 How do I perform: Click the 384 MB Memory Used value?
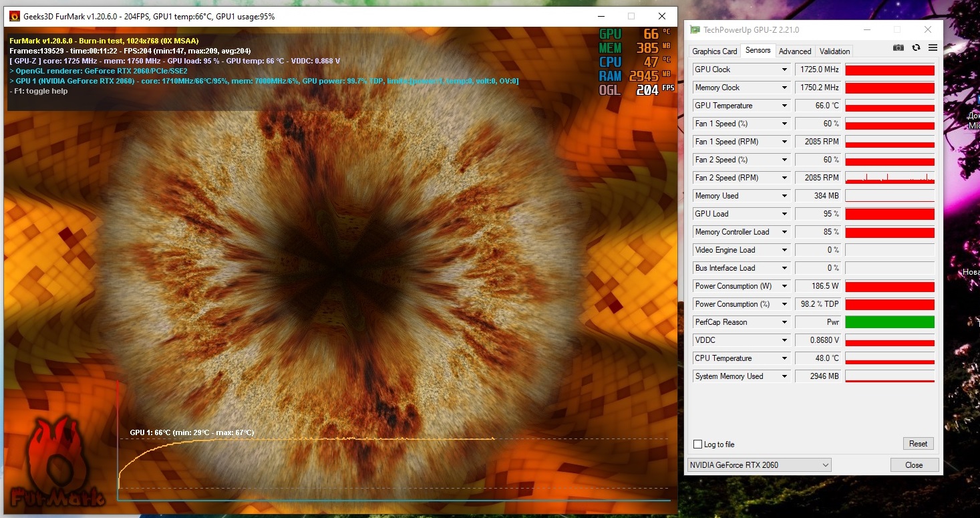(818, 196)
